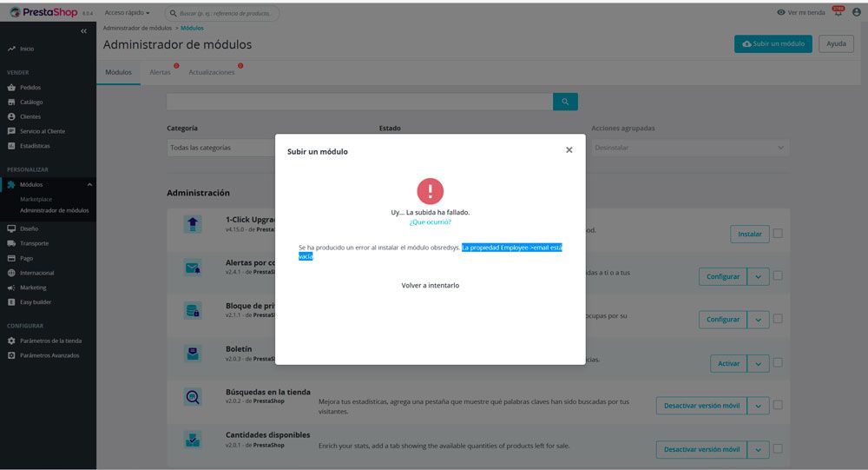The width and height of the screenshot is (868, 470).
Task: Open Parámetros Avanzados icon in sidebar
Action: [11, 355]
